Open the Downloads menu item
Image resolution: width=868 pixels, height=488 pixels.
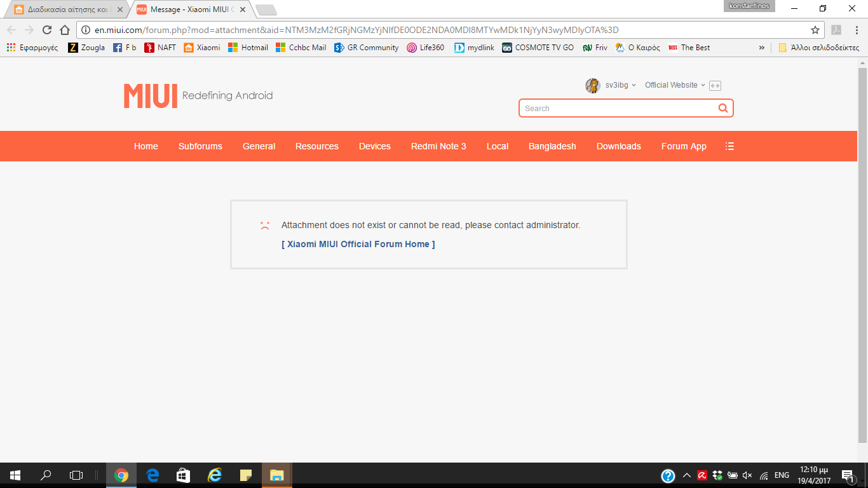tap(619, 146)
